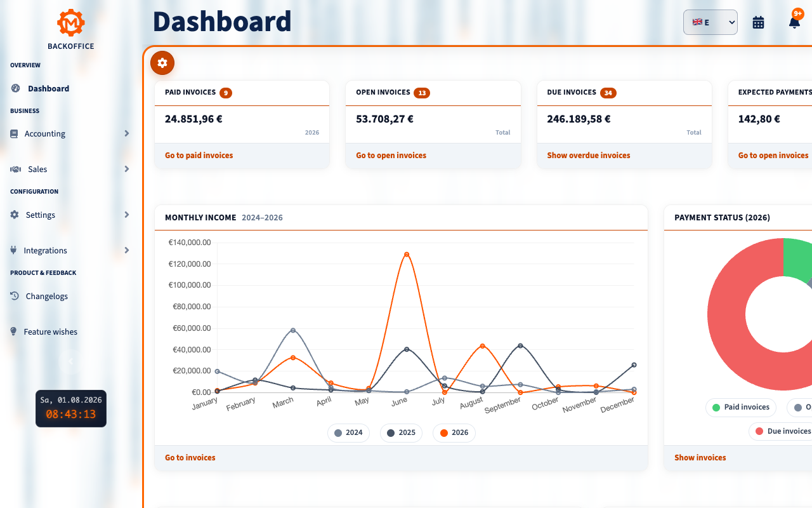Click the 2024 March data point on chart

293,330
